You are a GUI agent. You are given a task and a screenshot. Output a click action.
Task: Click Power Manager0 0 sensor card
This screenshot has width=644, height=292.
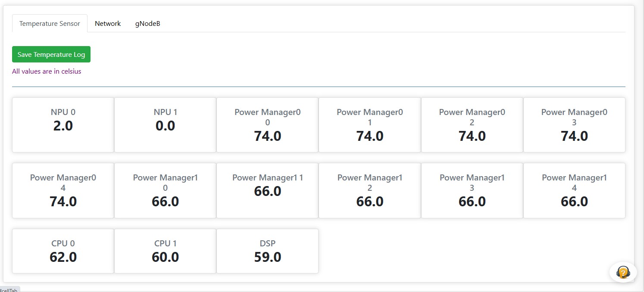267,125
